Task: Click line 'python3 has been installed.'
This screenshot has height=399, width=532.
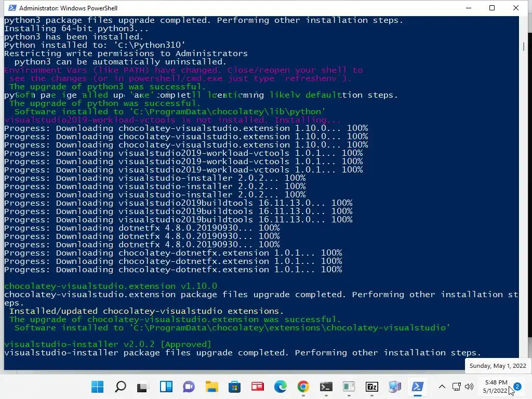Action: pyautogui.click(x=74, y=37)
